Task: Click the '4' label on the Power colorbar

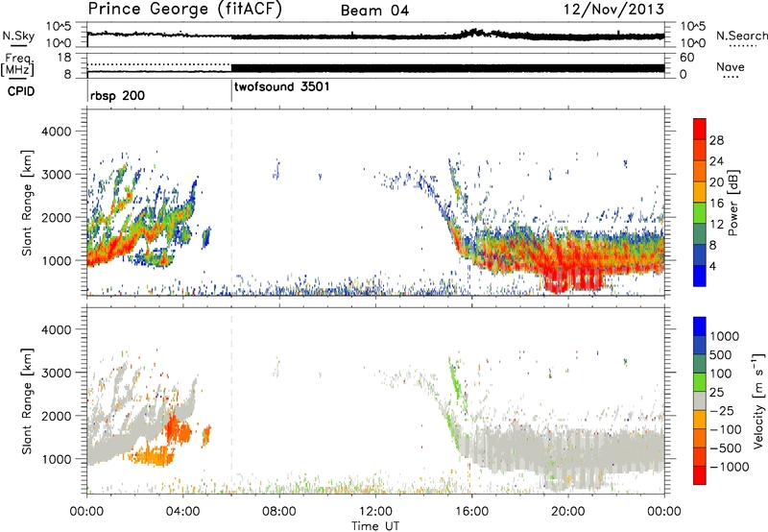Action: [713, 266]
